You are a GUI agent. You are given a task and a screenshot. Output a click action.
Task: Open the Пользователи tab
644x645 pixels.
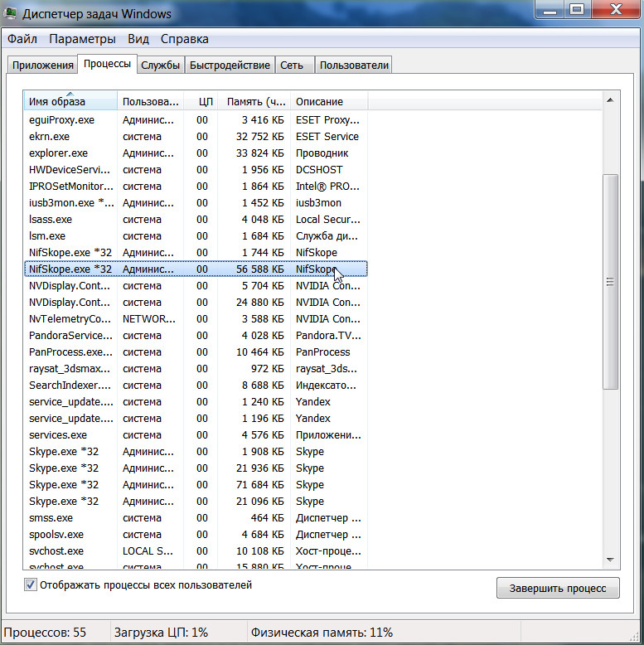coord(354,65)
